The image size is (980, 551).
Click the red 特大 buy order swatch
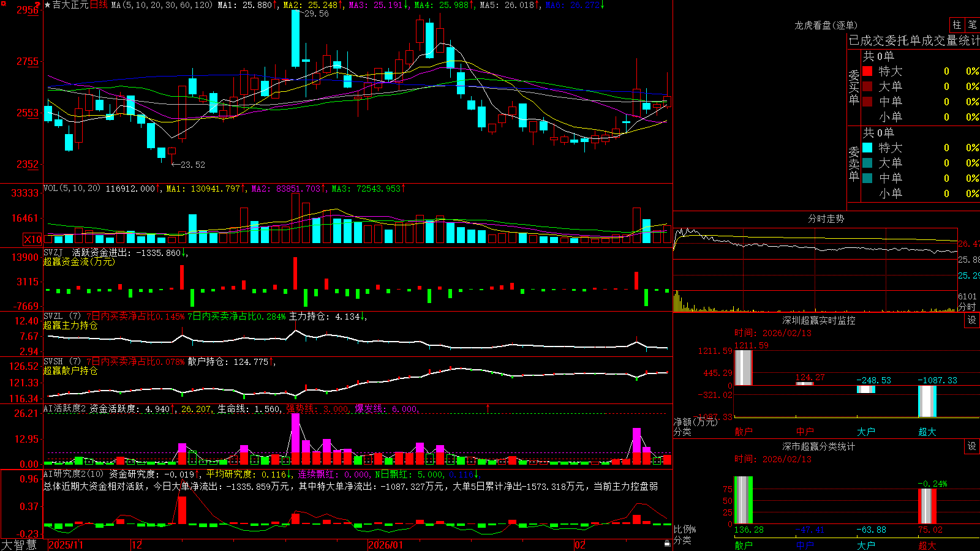(x=867, y=71)
